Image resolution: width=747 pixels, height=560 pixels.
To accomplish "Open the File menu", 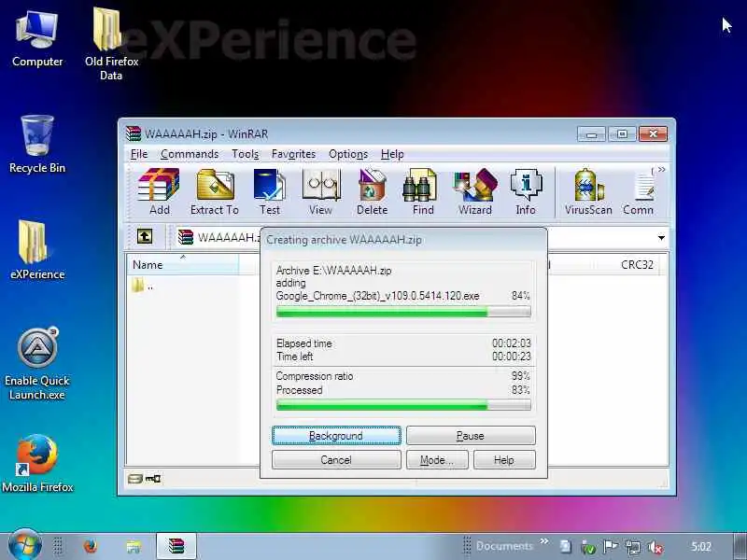I will click(x=139, y=154).
